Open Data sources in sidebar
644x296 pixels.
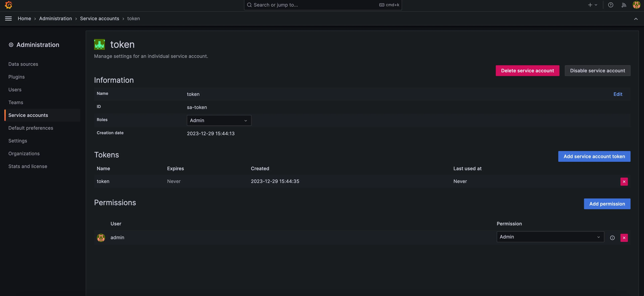pos(23,64)
